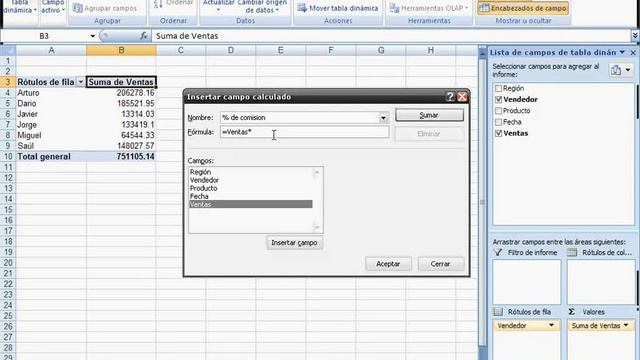Click dialog help question mark icon

pyautogui.click(x=450, y=97)
